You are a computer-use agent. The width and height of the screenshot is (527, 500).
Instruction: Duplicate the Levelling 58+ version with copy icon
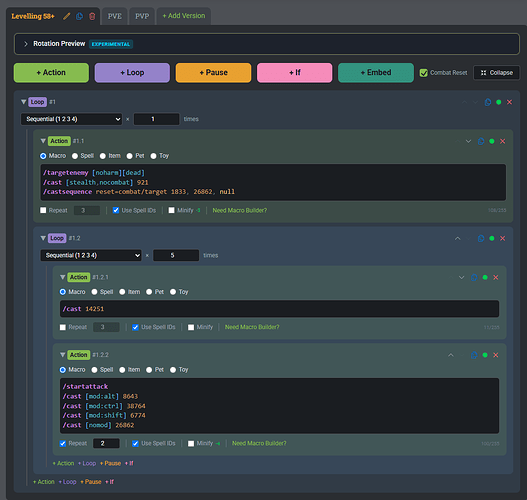click(x=79, y=16)
